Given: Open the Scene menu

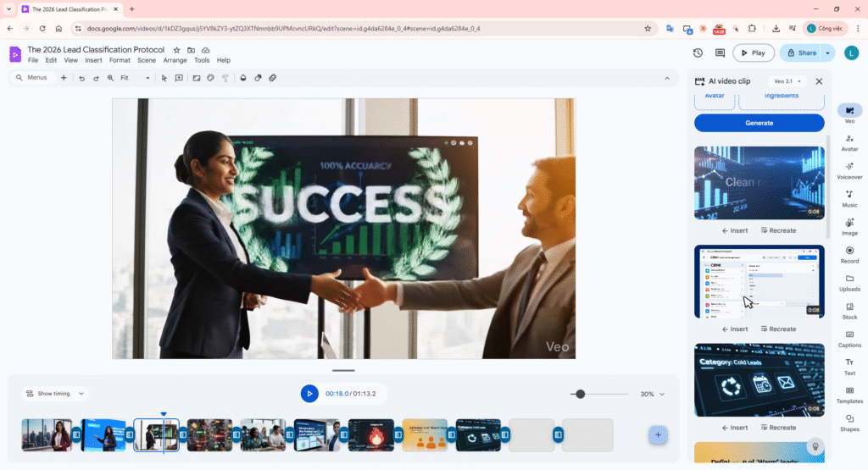Looking at the screenshot, I should [x=147, y=61].
